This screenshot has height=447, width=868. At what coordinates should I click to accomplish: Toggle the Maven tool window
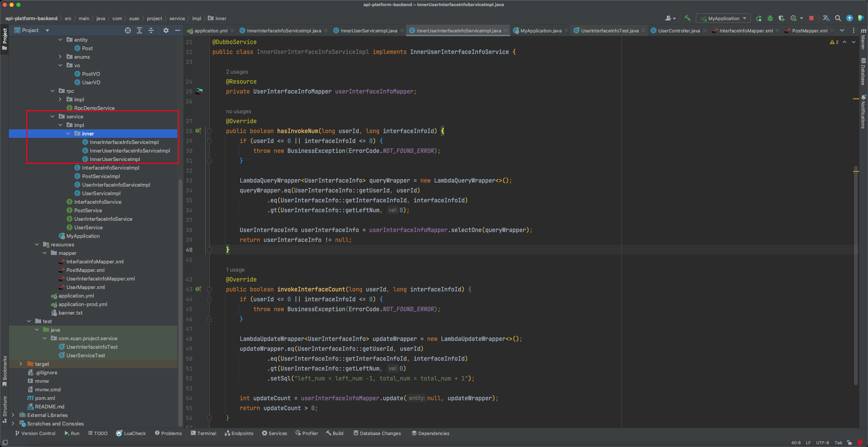click(x=863, y=38)
